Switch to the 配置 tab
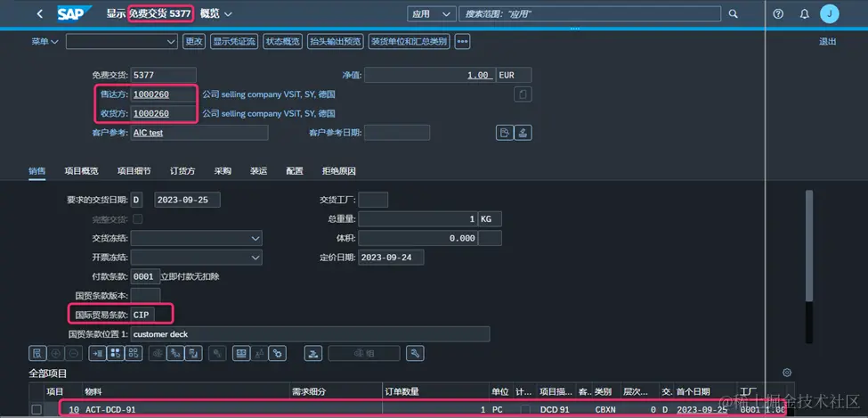This screenshot has height=418, width=868. pos(295,171)
